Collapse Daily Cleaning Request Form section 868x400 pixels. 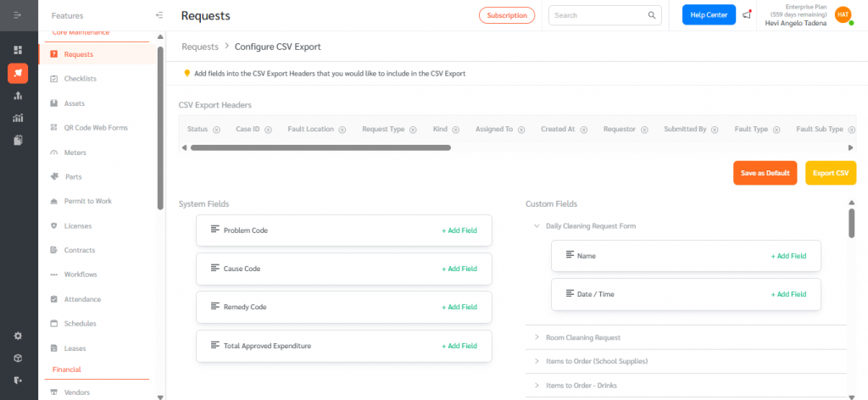(537, 226)
